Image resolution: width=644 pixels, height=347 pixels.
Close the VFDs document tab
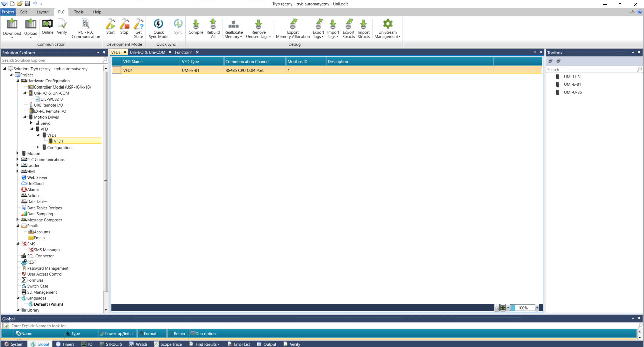(x=125, y=52)
